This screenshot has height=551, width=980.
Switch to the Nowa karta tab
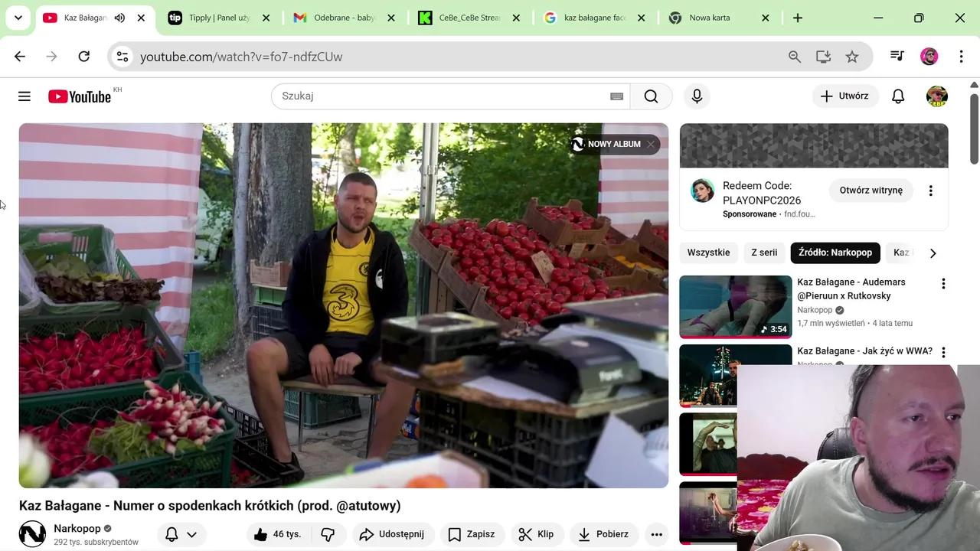(718, 18)
